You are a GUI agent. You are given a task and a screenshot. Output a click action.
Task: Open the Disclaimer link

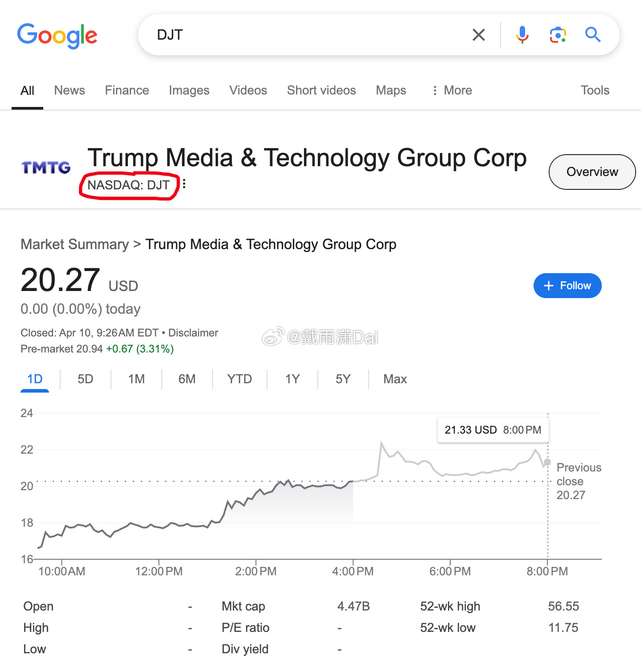tap(193, 333)
